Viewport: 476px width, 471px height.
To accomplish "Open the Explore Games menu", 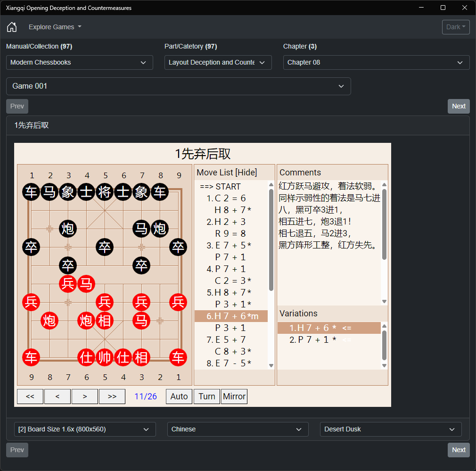I will (x=55, y=27).
